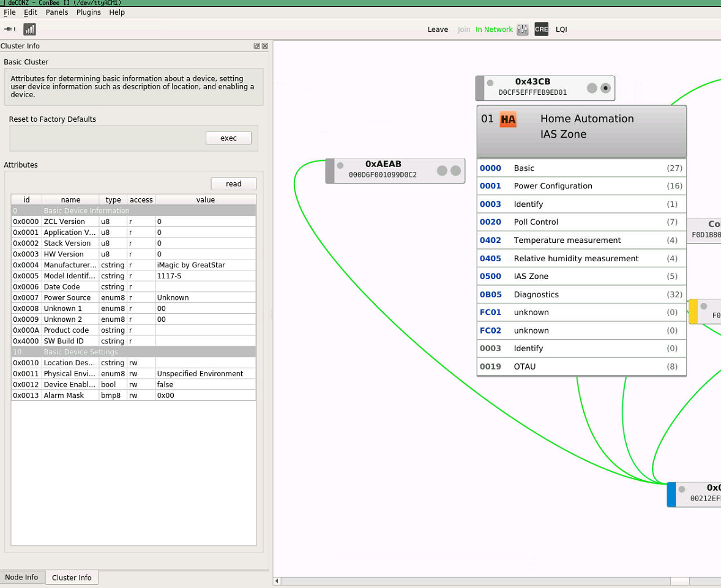
Task: Toggle the CRE button in toolbar
Action: point(541,29)
